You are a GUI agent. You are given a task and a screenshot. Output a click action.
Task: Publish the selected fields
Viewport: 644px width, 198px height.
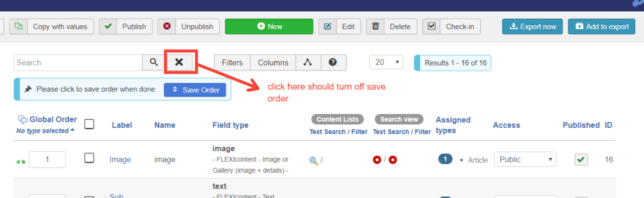point(126,26)
